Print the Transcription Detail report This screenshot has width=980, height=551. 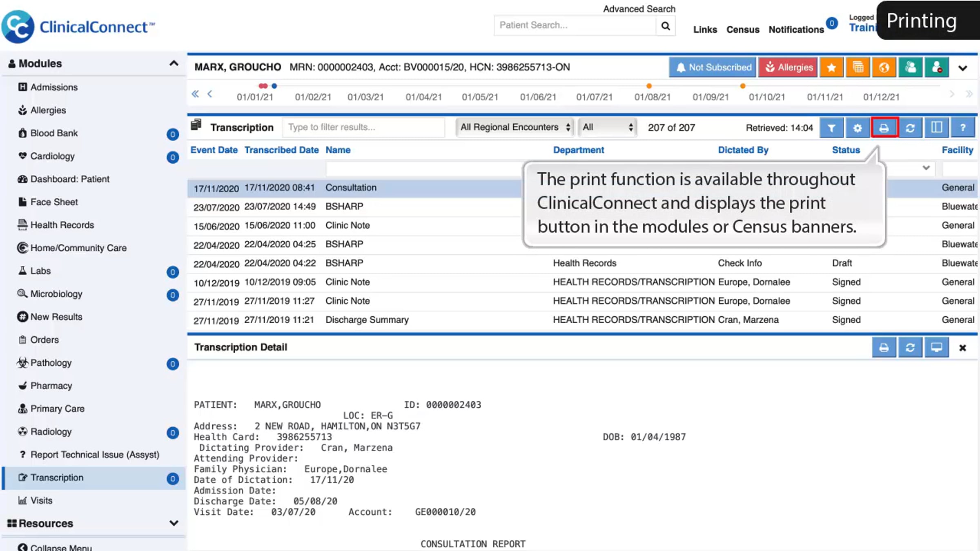884,348
